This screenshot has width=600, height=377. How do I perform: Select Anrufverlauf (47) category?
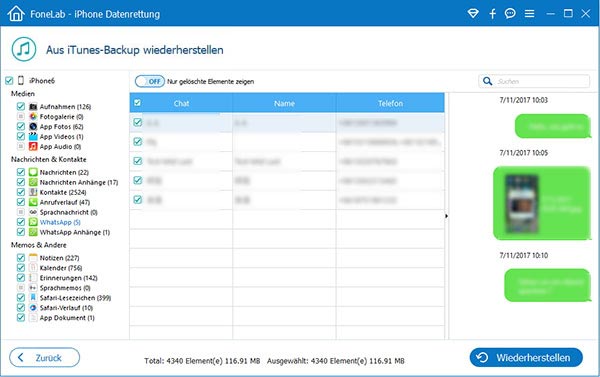click(65, 202)
